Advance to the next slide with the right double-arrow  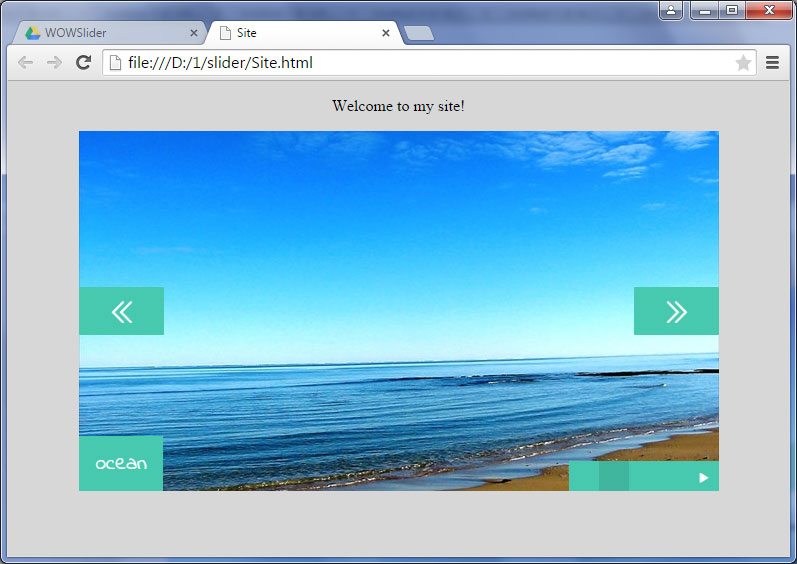tap(676, 311)
